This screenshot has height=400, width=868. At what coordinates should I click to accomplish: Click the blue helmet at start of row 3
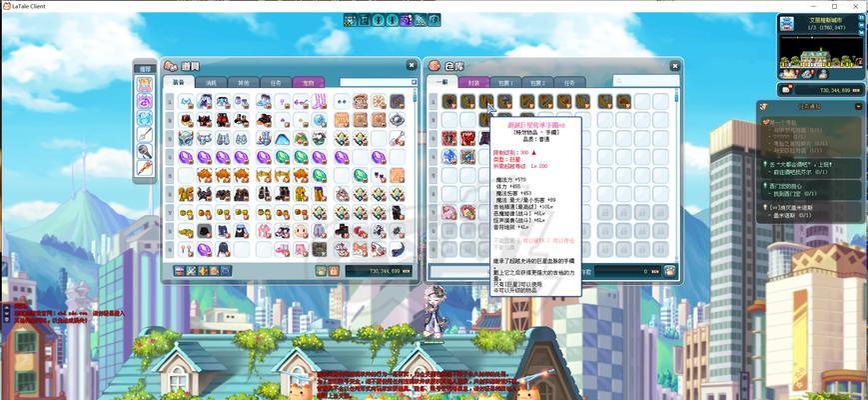(x=186, y=139)
